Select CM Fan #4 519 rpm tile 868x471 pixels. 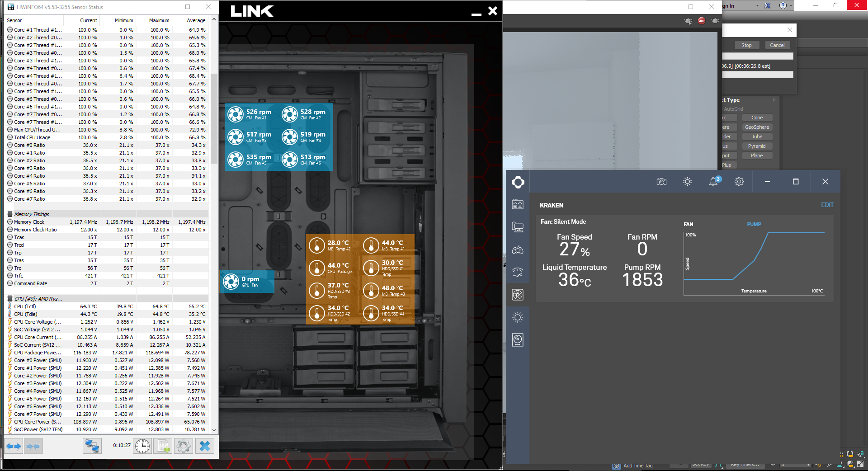pyautogui.click(x=306, y=137)
